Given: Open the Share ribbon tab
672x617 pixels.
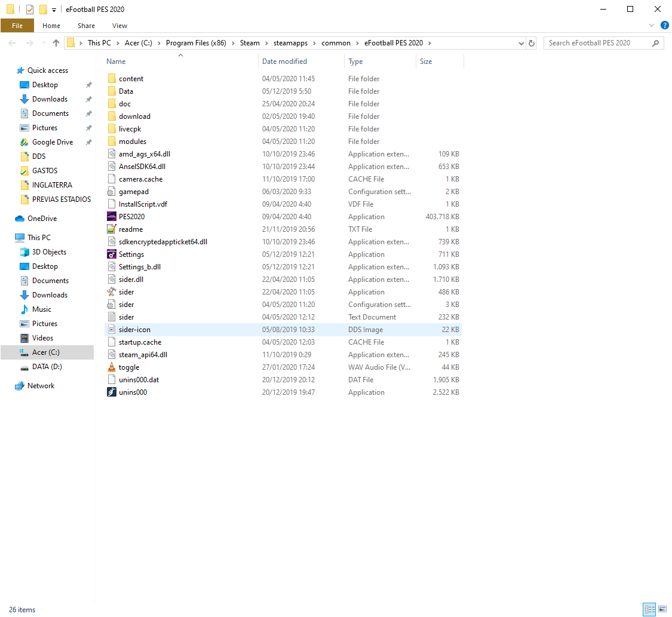Looking at the screenshot, I should (86, 26).
